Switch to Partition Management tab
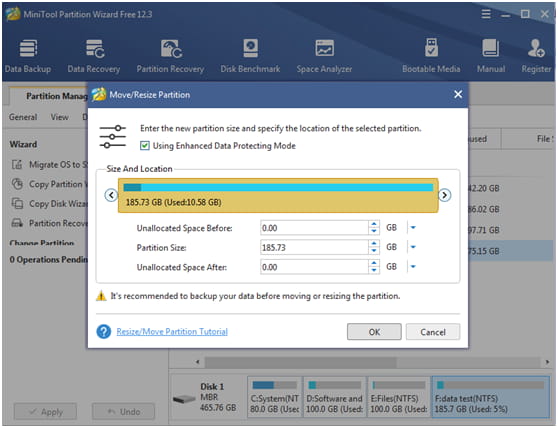 (49, 96)
